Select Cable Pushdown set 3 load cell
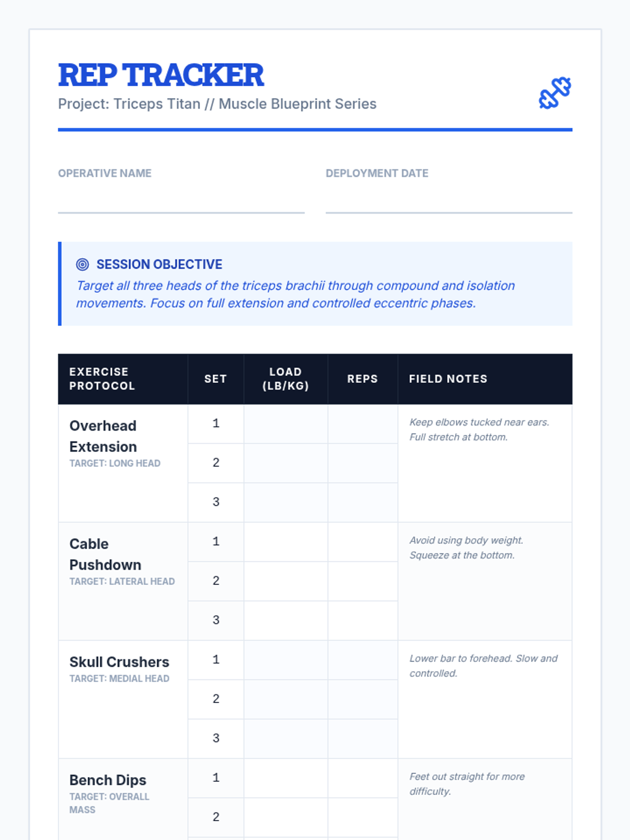The height and width of the screenshot is (840, 630). [286, 621]
